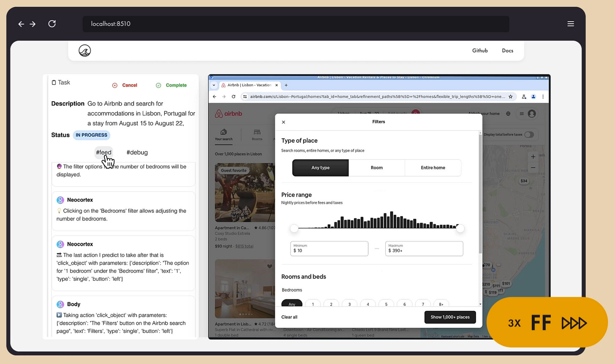Close the Filters dialog
The width and height of the screenshot is (615, 364).
pos(283,122)
